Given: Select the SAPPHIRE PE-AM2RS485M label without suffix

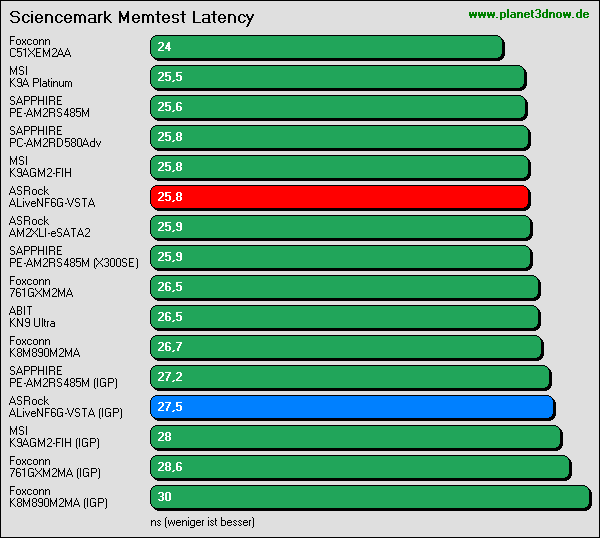Looking at the screenshot, I should 49,107.
